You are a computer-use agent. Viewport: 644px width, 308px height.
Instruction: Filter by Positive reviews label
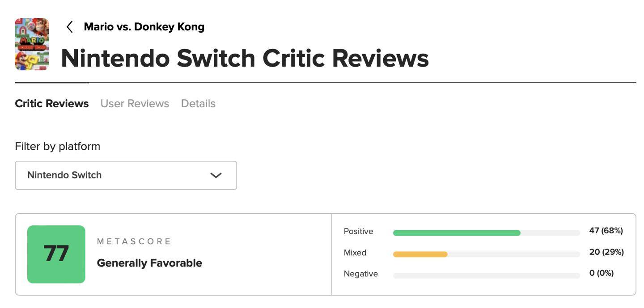click(x=358, y=232)
